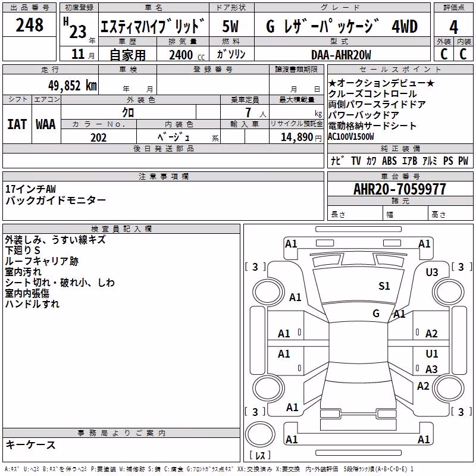
Task: Select the registration year H23
Action: click(76, 29)
